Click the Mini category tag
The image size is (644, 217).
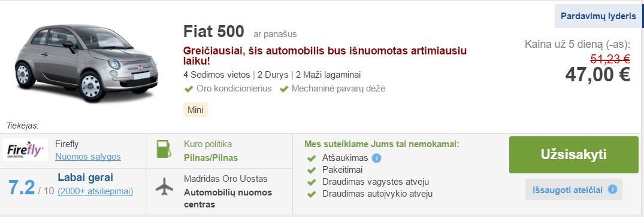[195, 110]
